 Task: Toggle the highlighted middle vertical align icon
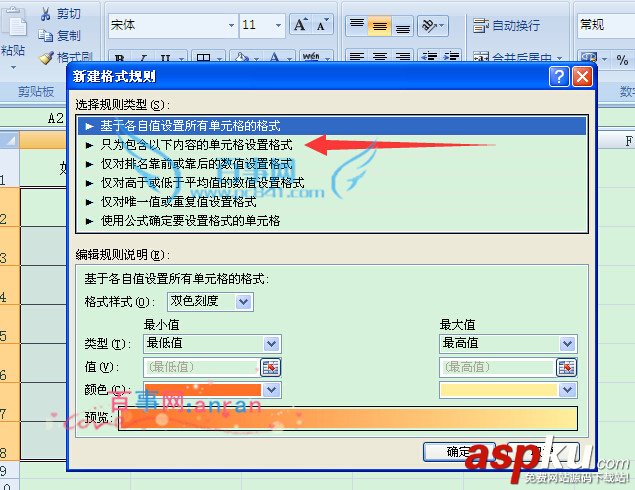pos(379,26)
